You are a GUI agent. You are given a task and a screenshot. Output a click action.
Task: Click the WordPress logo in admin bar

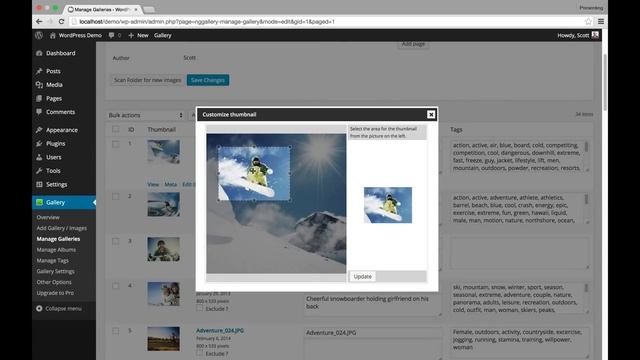[x=39, y=36]
